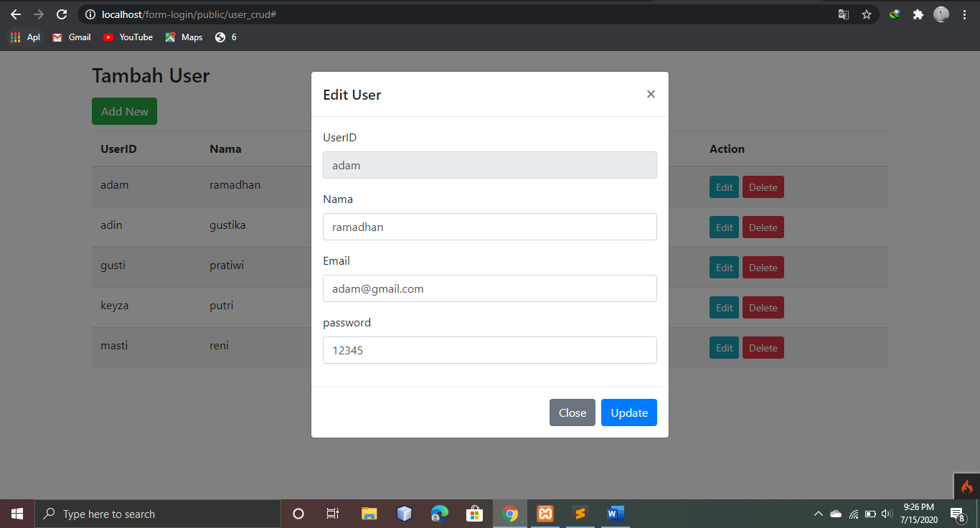Click the translate page icon

tap(844, 14)
